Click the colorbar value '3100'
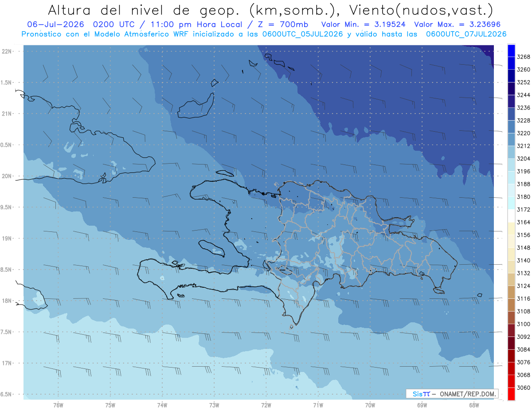The image size is (532, 411). (x=524, y=324)
